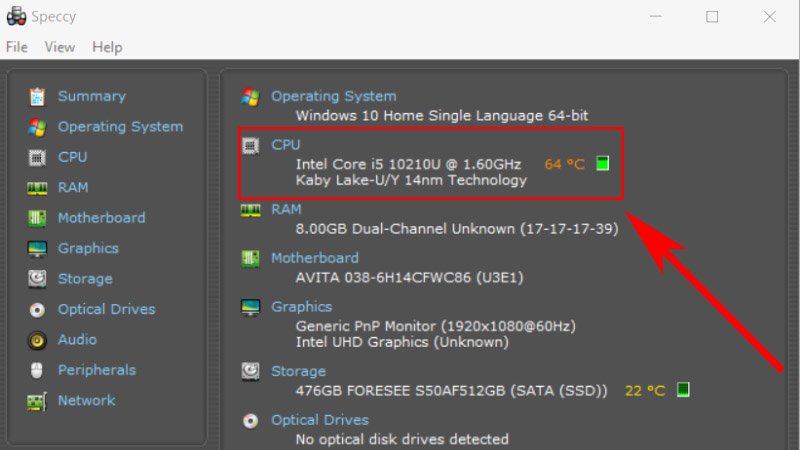Click the CPU chip icon in sidebar
Screen dimensions: 800x450
coord(37,158)
